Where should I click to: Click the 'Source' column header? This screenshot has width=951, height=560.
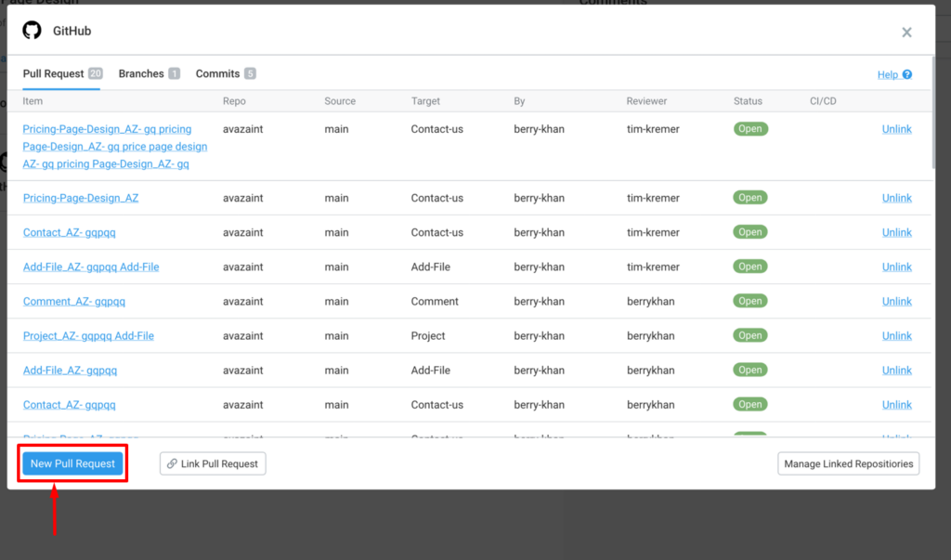[x=340, y=101]
